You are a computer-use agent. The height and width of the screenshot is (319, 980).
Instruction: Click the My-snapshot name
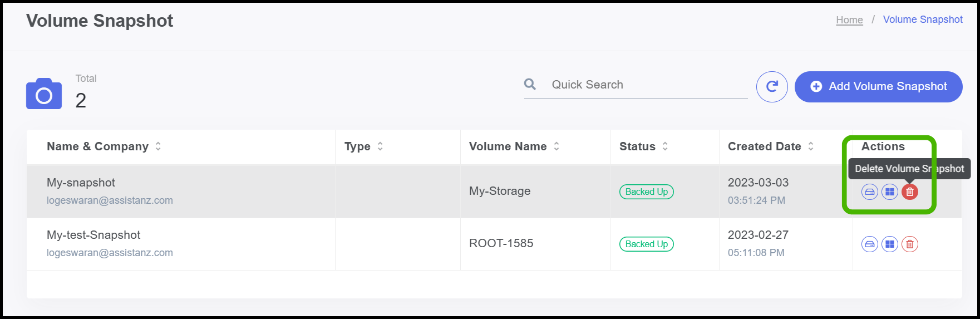click(x=81, y=183)
